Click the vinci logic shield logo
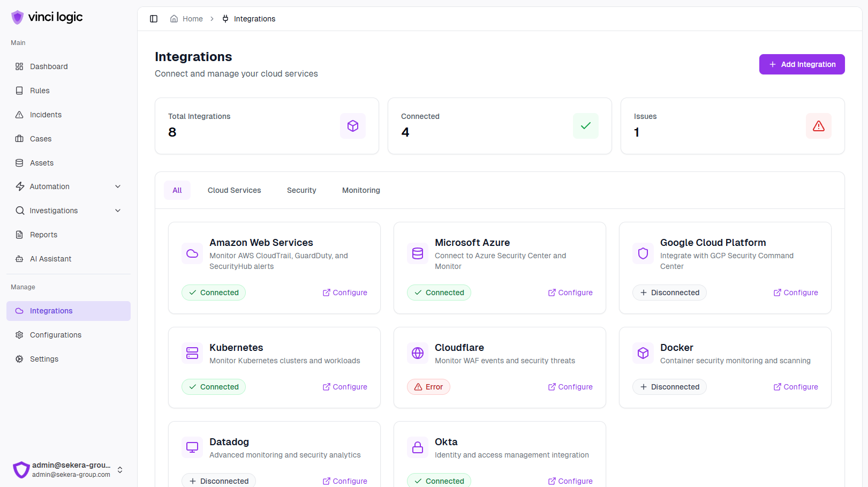This screenshot has width=868, height=487. pos(17,17)
